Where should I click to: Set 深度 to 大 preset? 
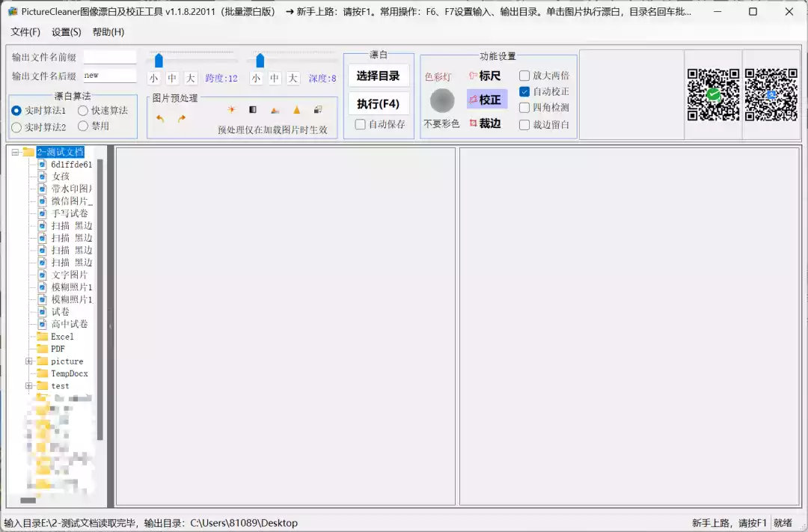(293, 79)
